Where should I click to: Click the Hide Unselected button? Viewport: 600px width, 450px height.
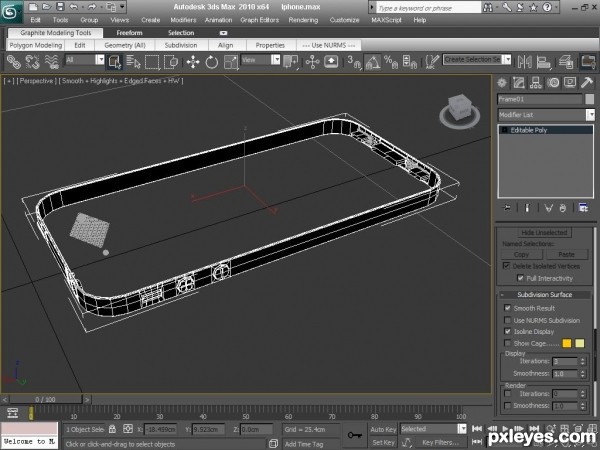pyautogui.click(x=544, y=232)
